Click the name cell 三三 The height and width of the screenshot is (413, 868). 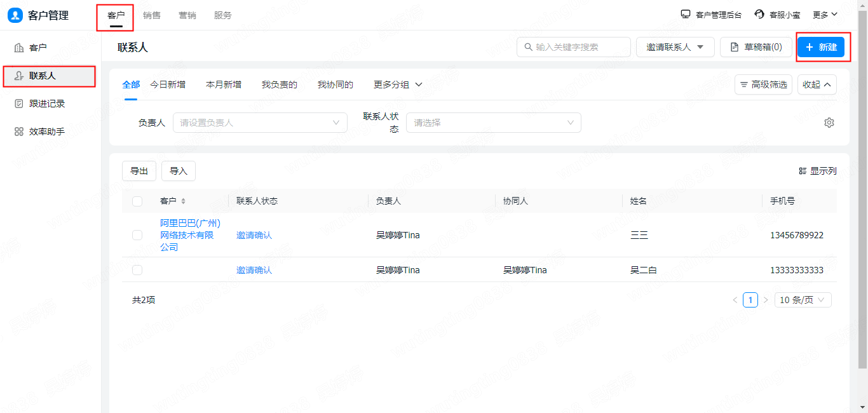coord(639,235)
